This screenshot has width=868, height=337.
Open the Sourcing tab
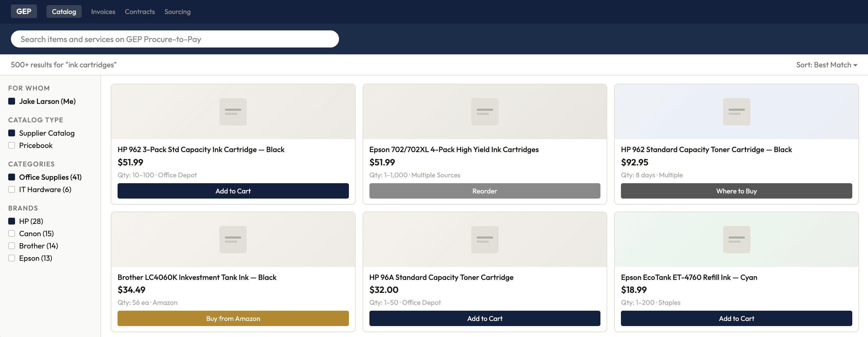click(x=177, y=12)
